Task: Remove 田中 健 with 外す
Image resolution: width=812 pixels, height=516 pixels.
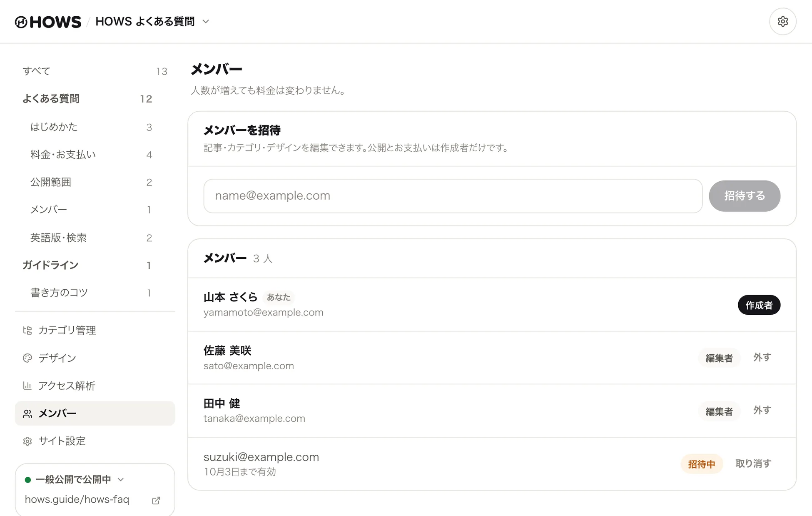Action: (762, 410)
